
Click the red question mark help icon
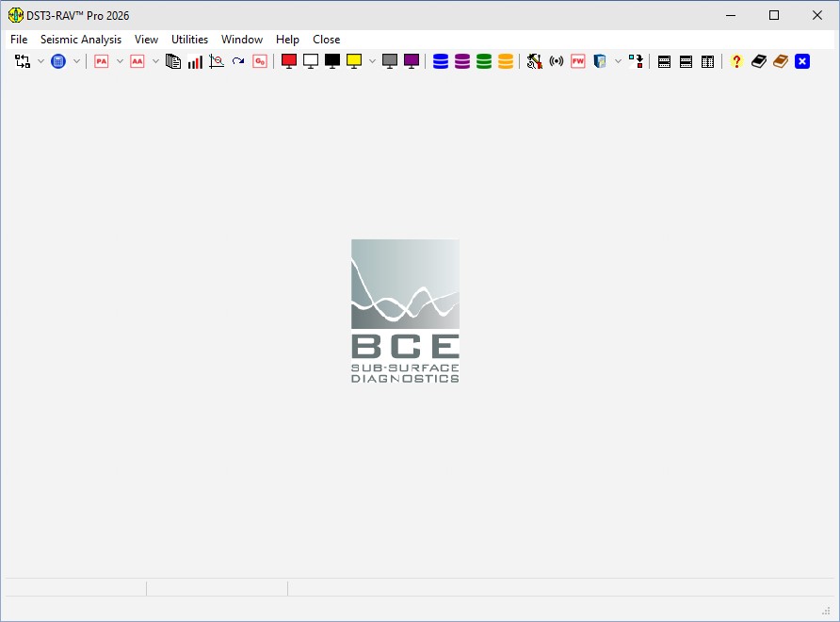(x=736, y=61)
